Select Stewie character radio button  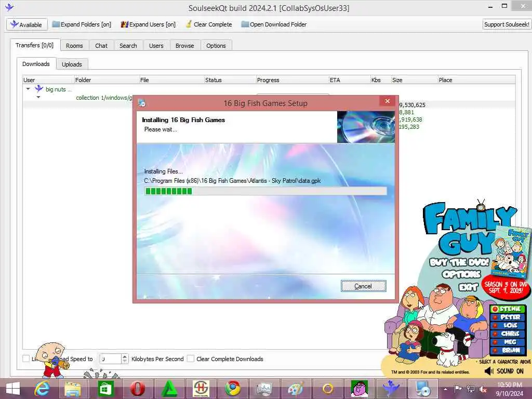point(495,309)
